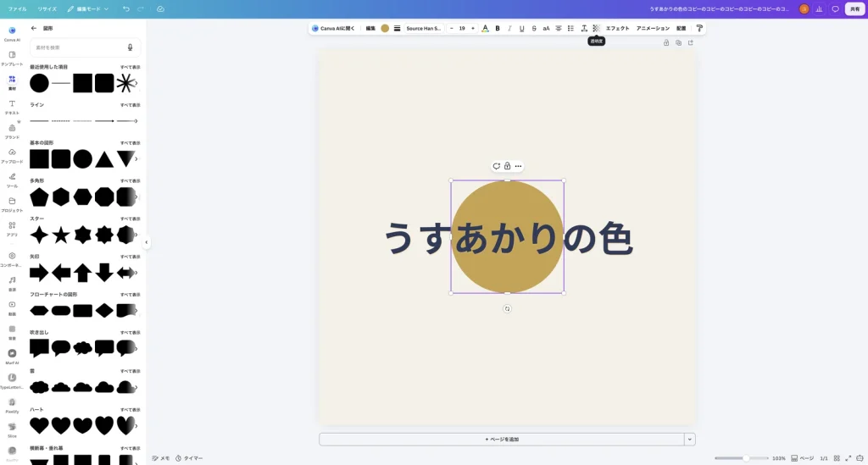Image resolution: width=868 pixels, height=465 pixels.
Task: Toggle fullscreen mode in bottom bar
Action: click(x=848, y=458)
